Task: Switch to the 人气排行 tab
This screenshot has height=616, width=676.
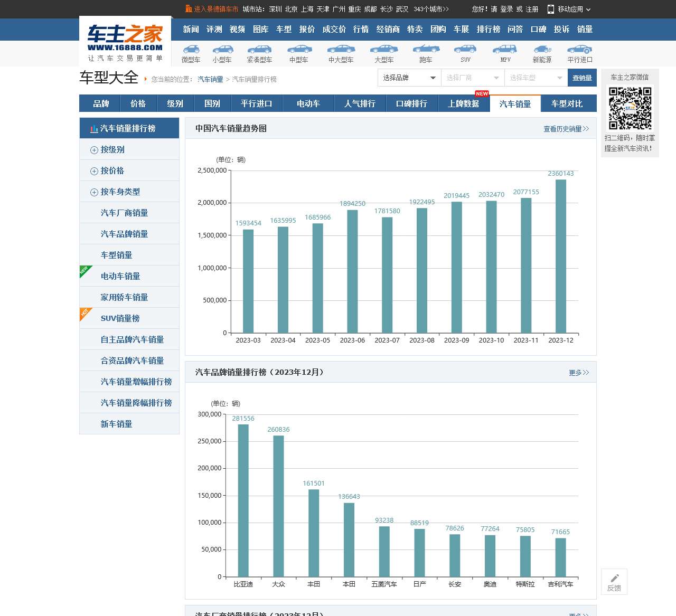Action: pos(360,103)
